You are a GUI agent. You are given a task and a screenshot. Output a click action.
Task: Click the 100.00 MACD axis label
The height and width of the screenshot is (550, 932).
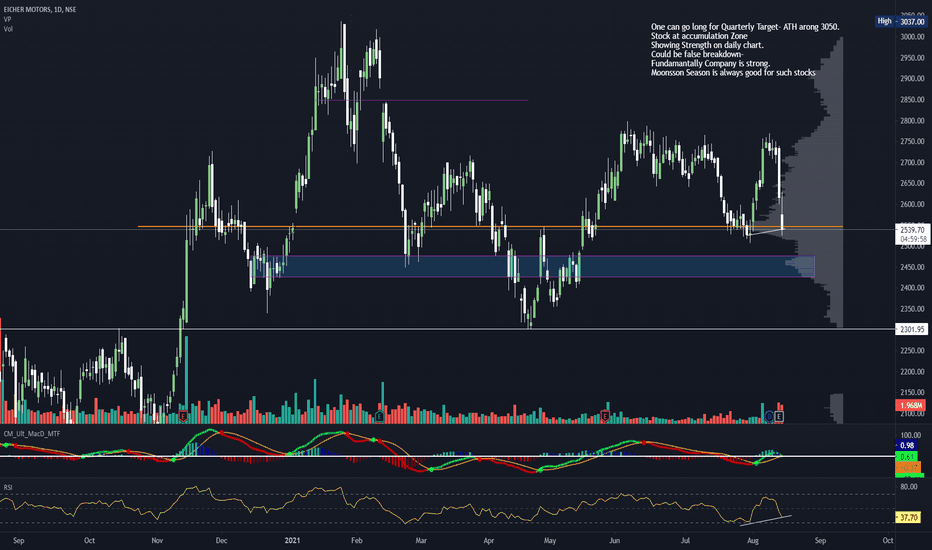(910, 435)
